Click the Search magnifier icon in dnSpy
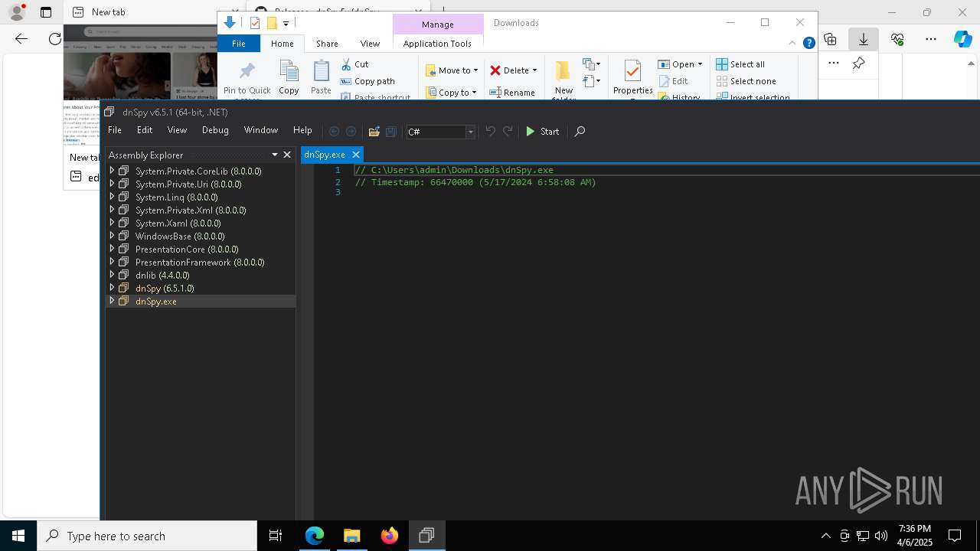This screenshot has width=980, height=551. pos(580,132)
